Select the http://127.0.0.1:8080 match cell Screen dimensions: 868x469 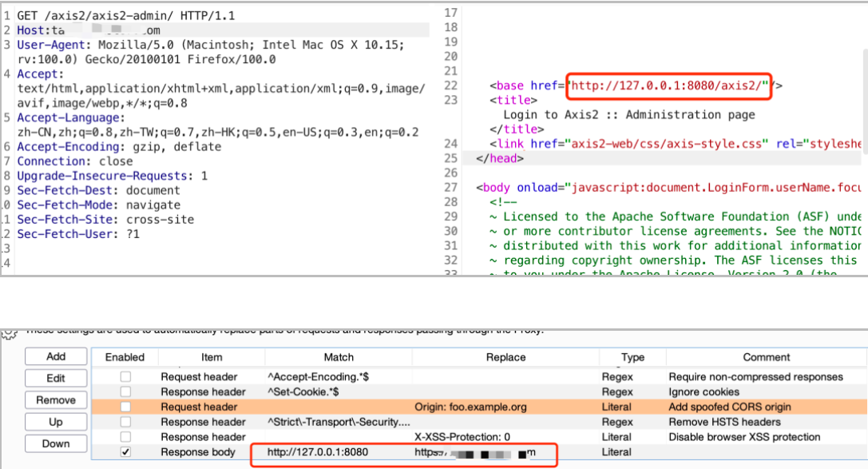318,452
